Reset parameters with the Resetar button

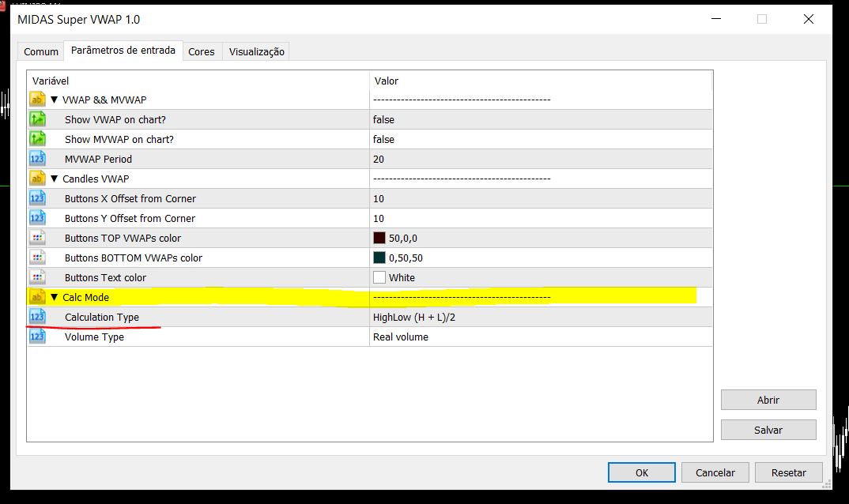pyautogui.click(x=789, y=472)
